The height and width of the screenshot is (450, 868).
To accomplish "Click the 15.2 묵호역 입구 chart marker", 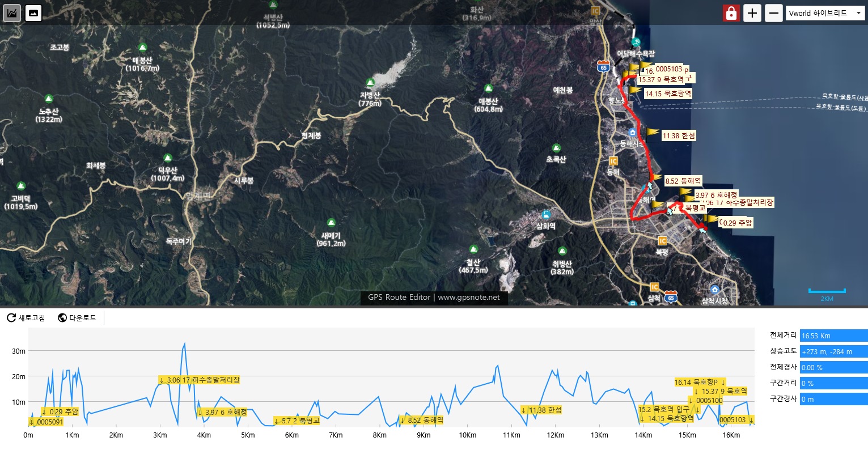I will coord(669,409).
